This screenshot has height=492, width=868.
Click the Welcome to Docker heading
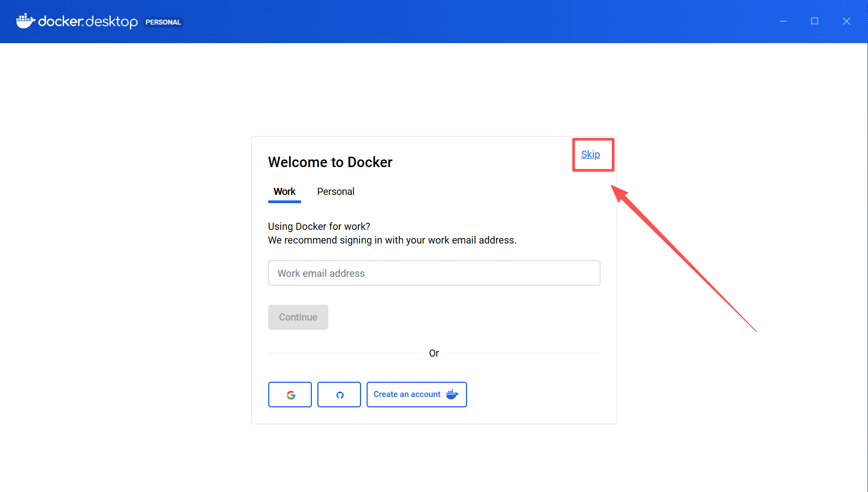pos(330,162)
